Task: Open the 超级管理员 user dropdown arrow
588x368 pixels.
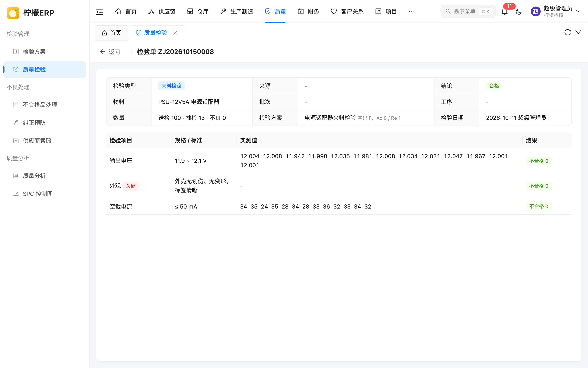Action: 578,11
